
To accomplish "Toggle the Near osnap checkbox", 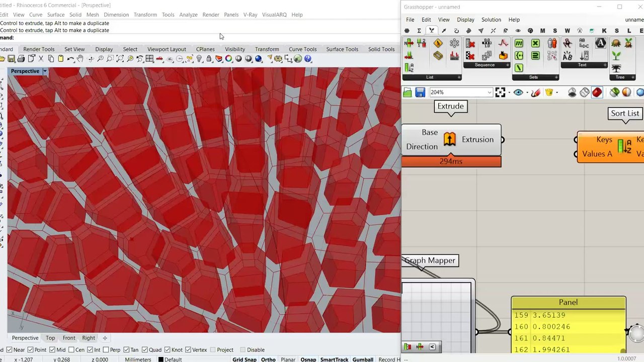I will (9, 350).
